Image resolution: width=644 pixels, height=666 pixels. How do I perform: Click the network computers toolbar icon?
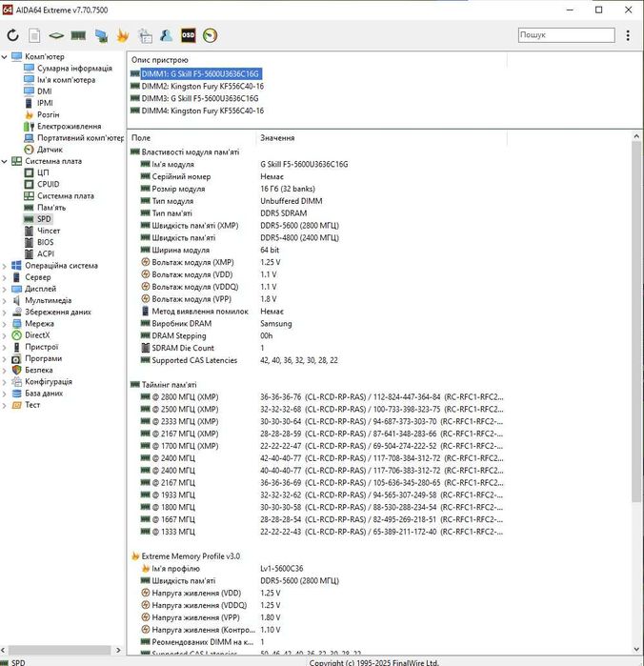pyautogui.click(x=101, y=35)
